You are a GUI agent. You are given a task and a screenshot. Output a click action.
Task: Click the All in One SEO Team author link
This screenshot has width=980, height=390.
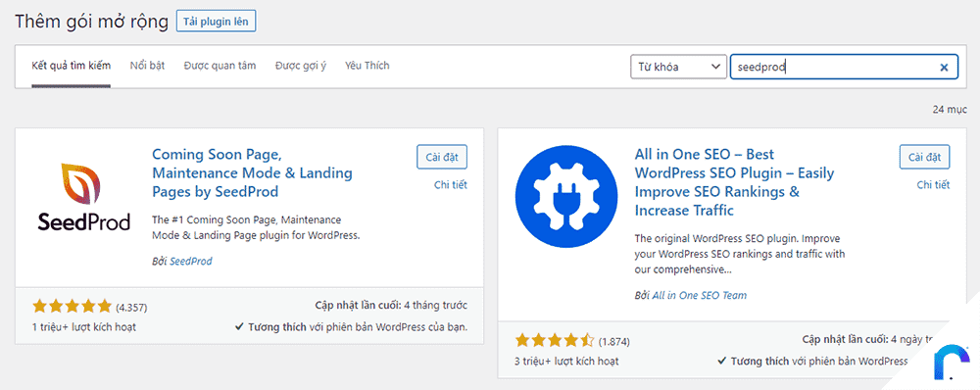(700, 295)
